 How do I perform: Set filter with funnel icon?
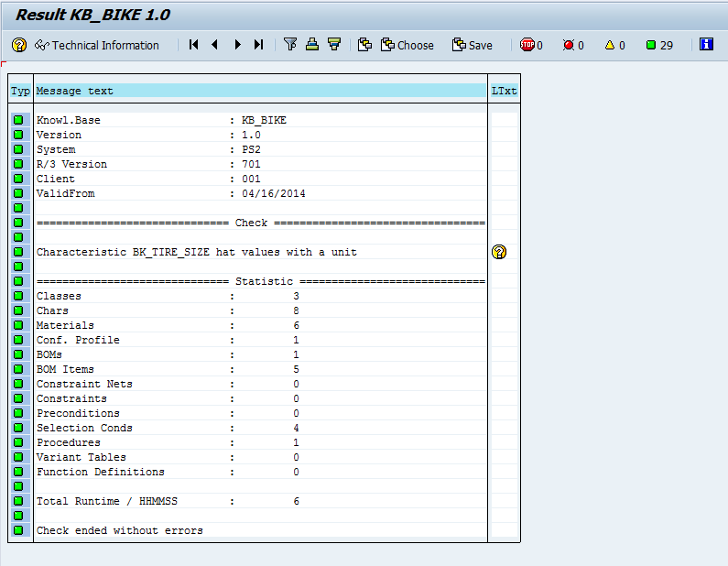pos(290,45)
